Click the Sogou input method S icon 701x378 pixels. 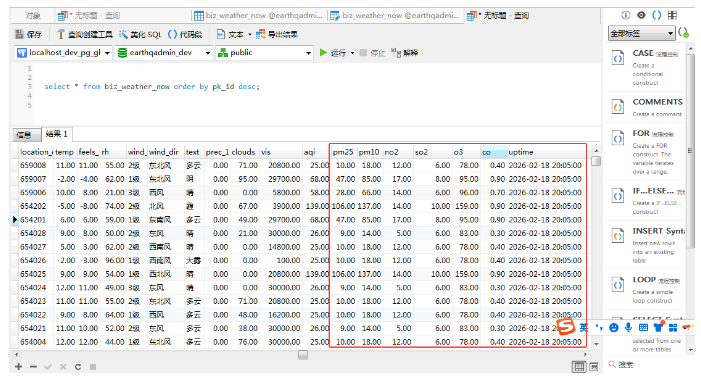[x=566, y=326]
